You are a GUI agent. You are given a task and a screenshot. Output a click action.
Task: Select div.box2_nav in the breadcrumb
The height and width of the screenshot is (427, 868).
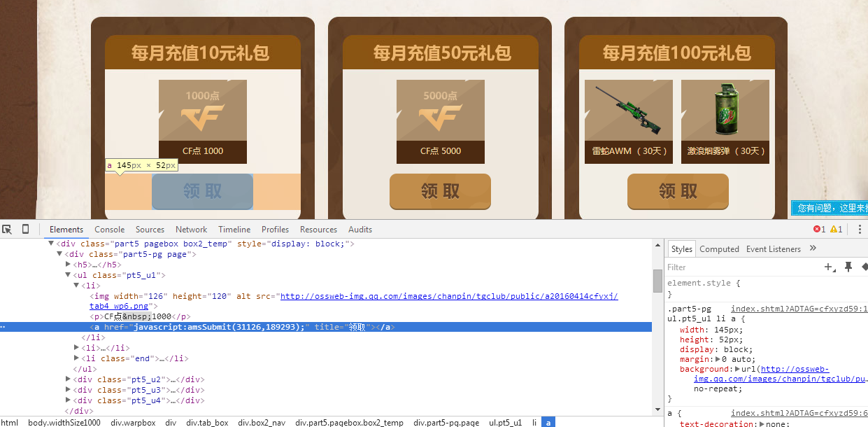(262, 422)
